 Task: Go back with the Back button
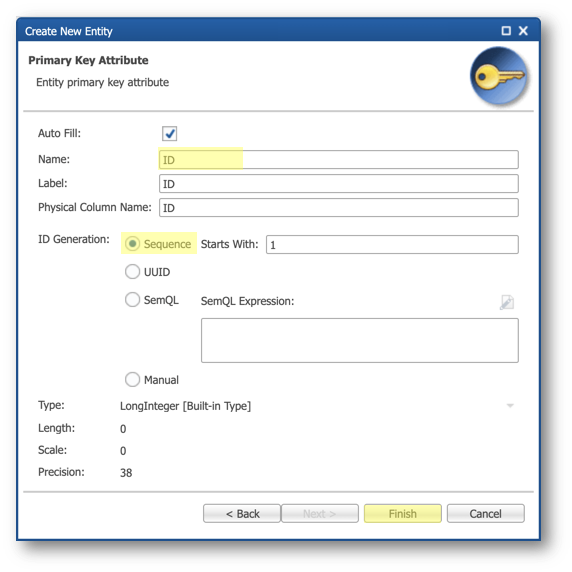(242, 514)
